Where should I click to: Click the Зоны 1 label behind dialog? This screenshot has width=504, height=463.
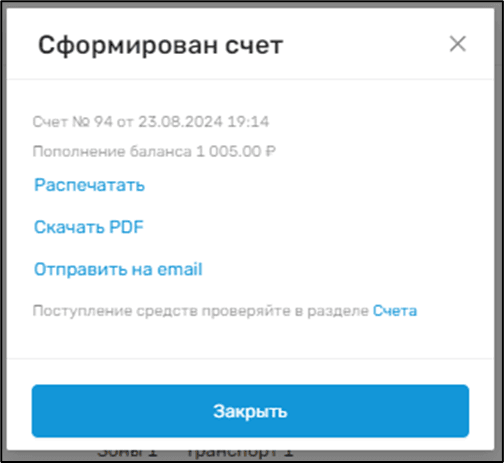(x=127, y=452)
